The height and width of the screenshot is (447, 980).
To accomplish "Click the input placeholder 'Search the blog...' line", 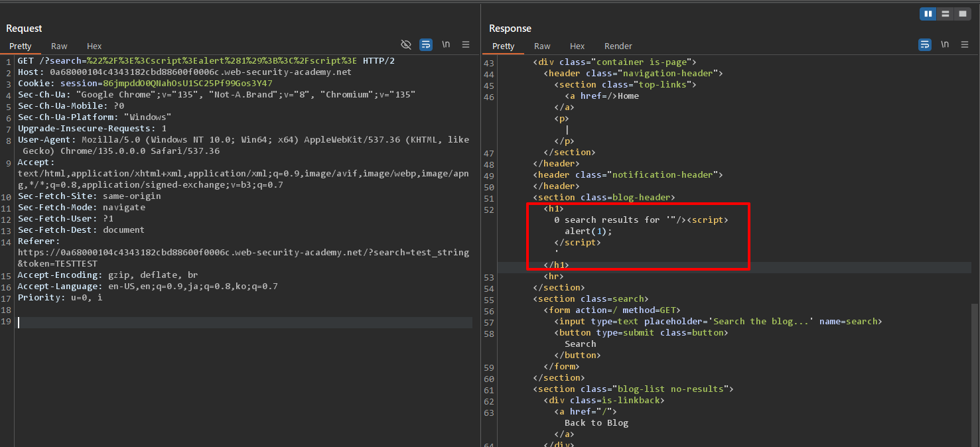I will 718,322.
